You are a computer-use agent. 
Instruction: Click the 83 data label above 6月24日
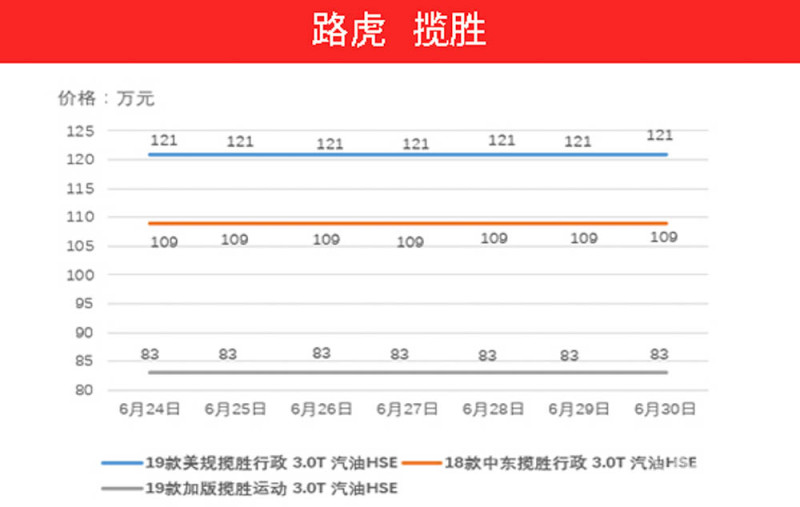[150, 352]
